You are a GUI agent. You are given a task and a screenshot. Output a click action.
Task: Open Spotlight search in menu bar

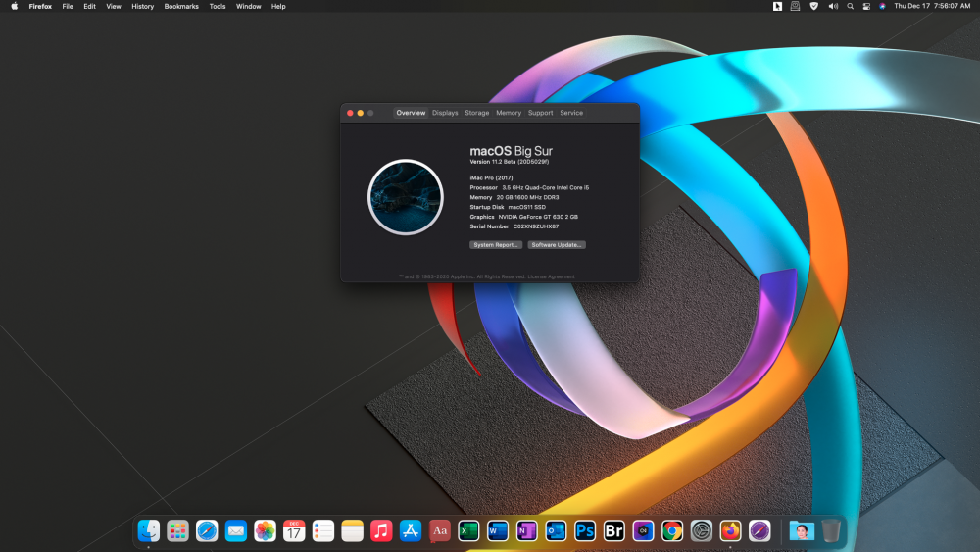(850, 6)
